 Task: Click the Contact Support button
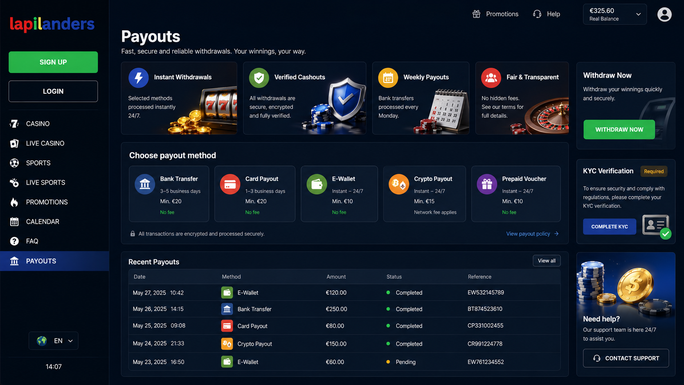click(x=626, y=358)
